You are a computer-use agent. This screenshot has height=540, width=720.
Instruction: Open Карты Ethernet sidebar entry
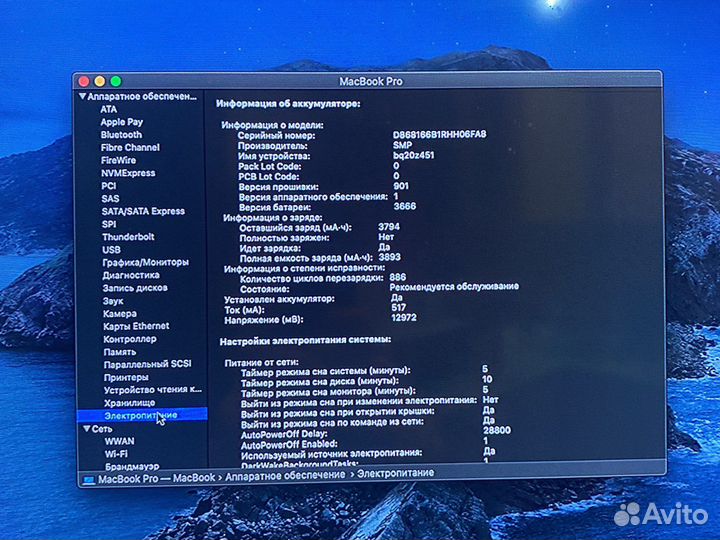[x=136, y=326]
